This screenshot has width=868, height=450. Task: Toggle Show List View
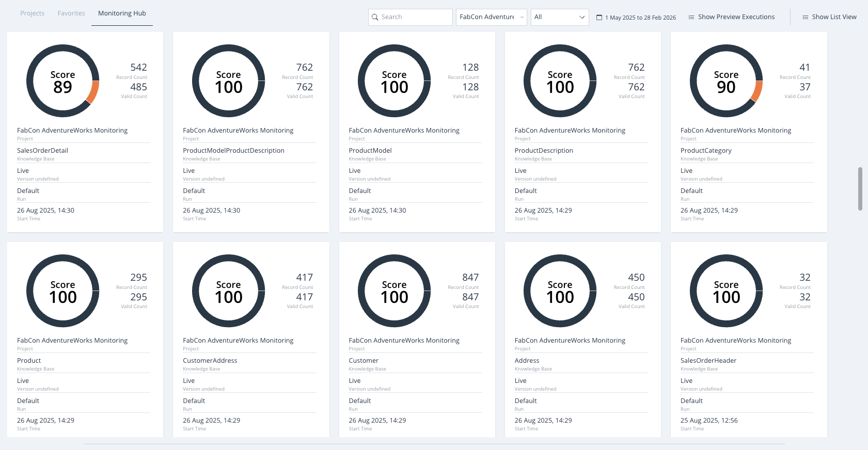(829, 17)
